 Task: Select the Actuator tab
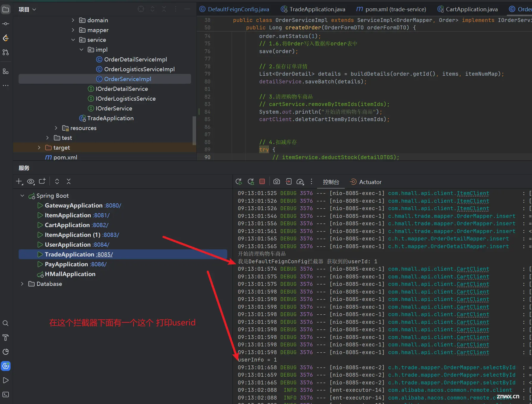(366, 182)
